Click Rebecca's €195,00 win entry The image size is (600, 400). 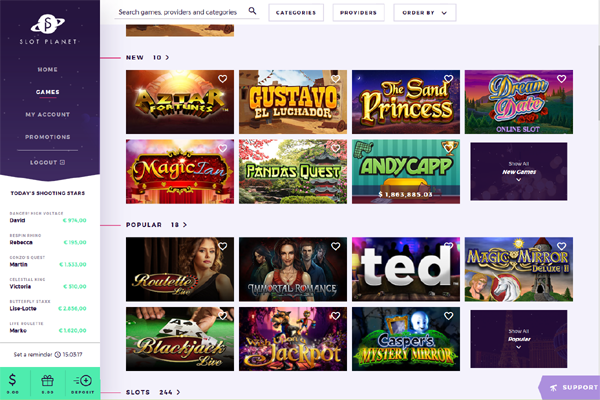coord(48,240)
